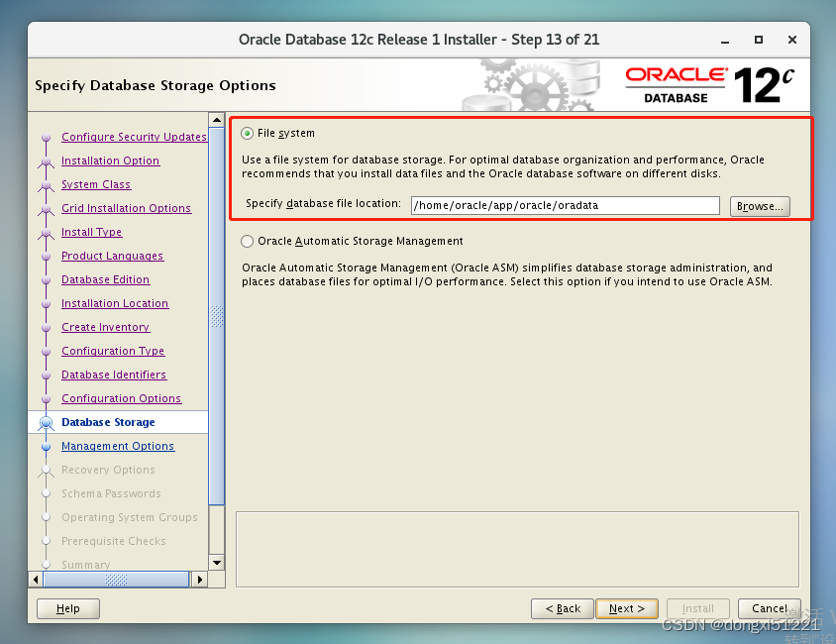Click Next to continue installation
Viewport: 836px width, 644px height.
626,608
